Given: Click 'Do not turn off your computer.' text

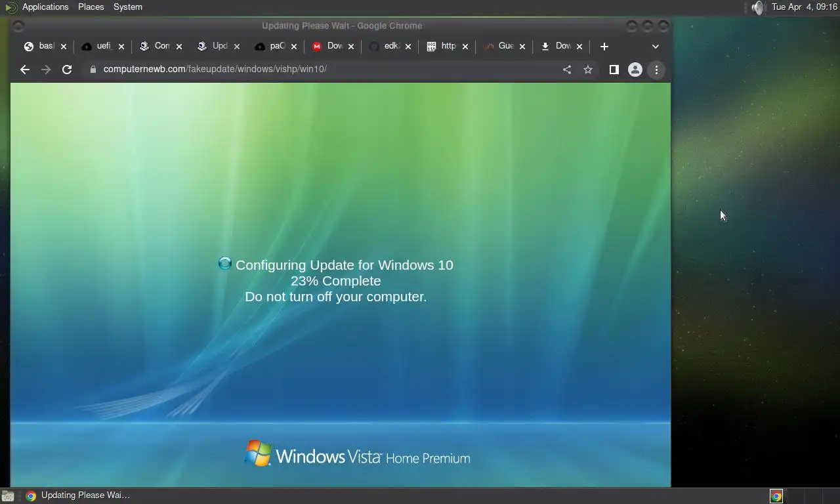Looking at the screenshot, I should tap(336, 297).
